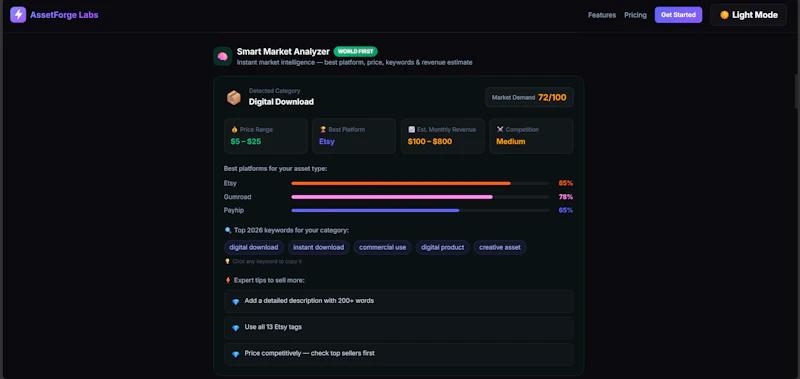800x379 pixels.
Task: Click the diamond icon of the 200+ words tip
Action: [x=235, y=301]
